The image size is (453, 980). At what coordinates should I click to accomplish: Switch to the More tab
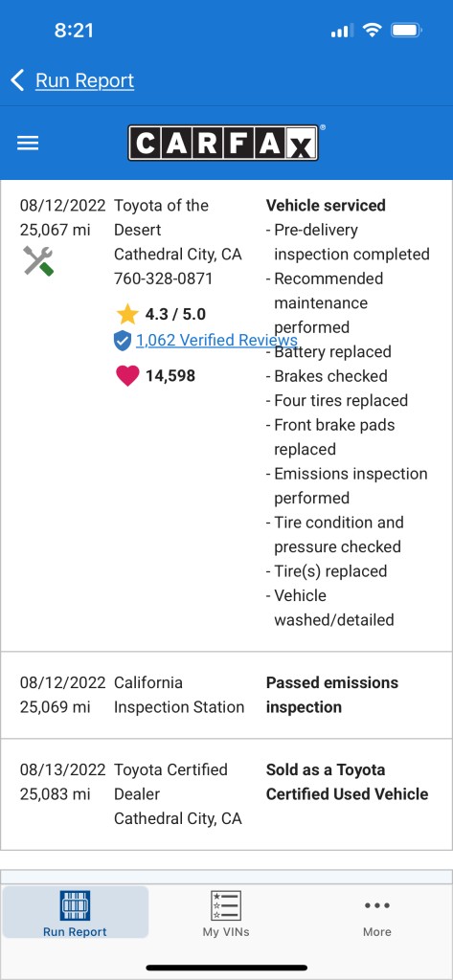(377, 914)
